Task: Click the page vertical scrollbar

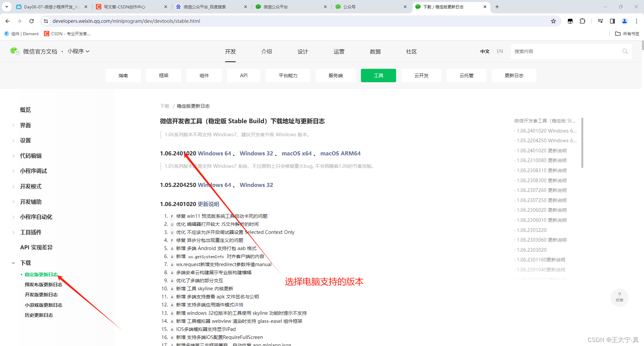Action: [x=642, y=45]
